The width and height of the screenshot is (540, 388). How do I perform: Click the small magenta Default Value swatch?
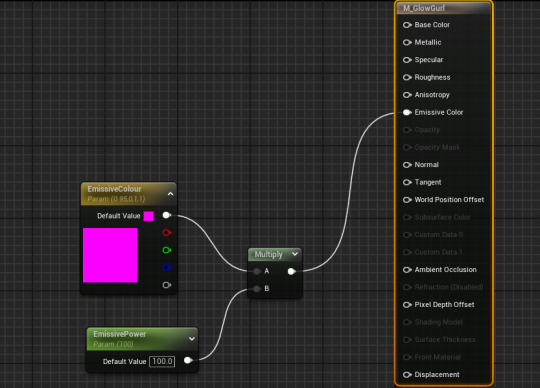pos(148,216)
